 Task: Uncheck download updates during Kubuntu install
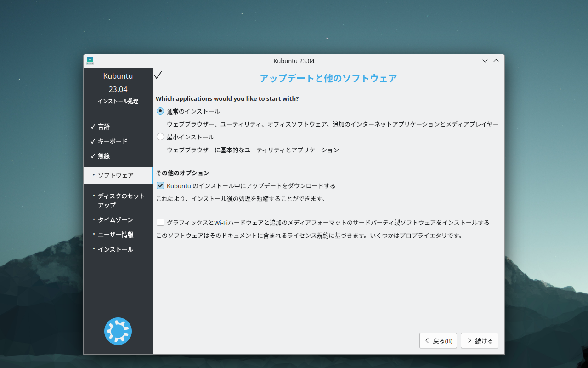point(160,186)
